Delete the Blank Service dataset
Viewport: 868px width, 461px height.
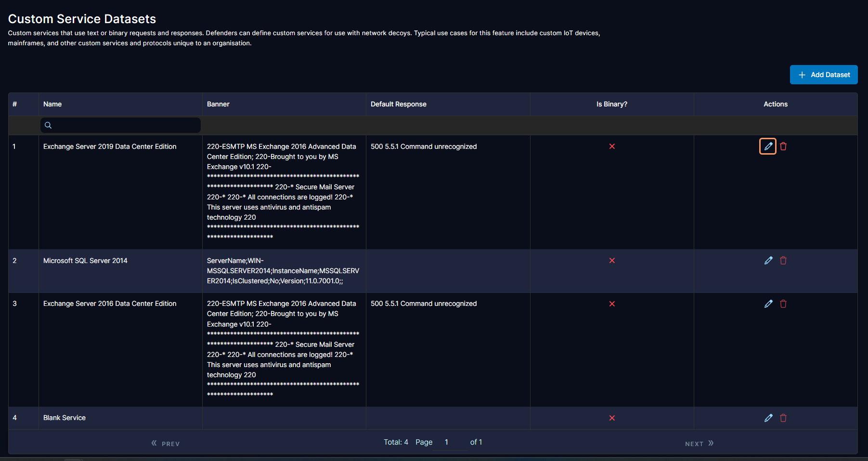coord(783,418)
